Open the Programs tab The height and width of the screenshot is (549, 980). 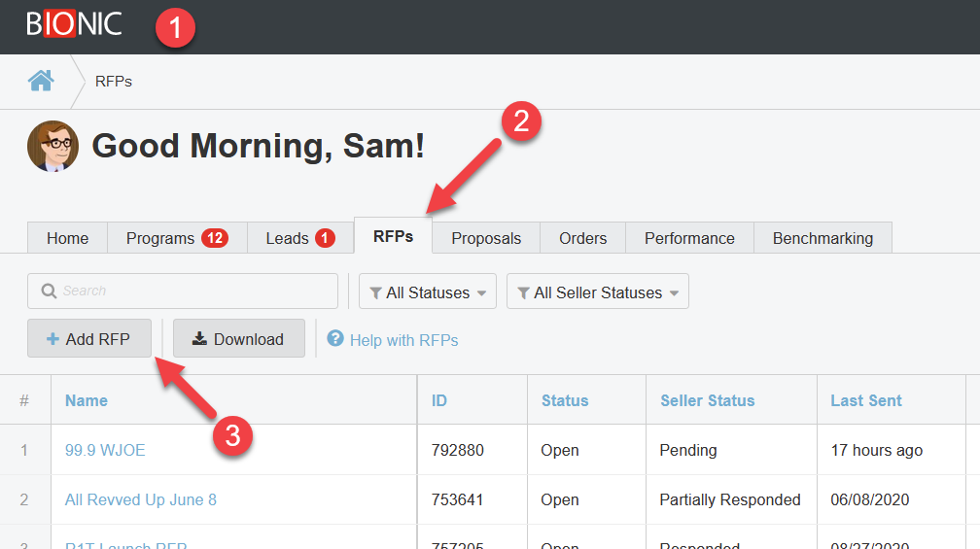[x=176, y=238]
